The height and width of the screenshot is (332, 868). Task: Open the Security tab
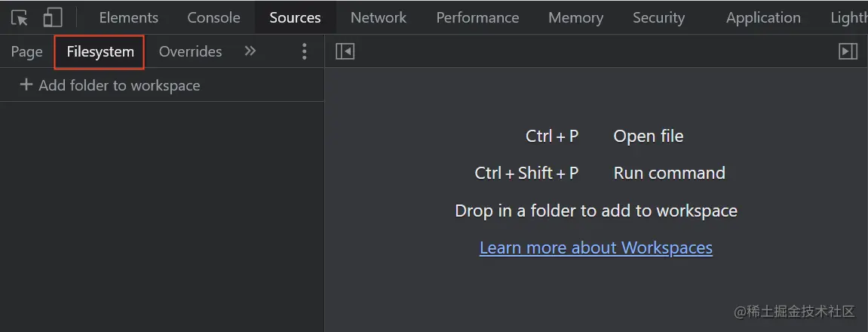tap(658, 17)
